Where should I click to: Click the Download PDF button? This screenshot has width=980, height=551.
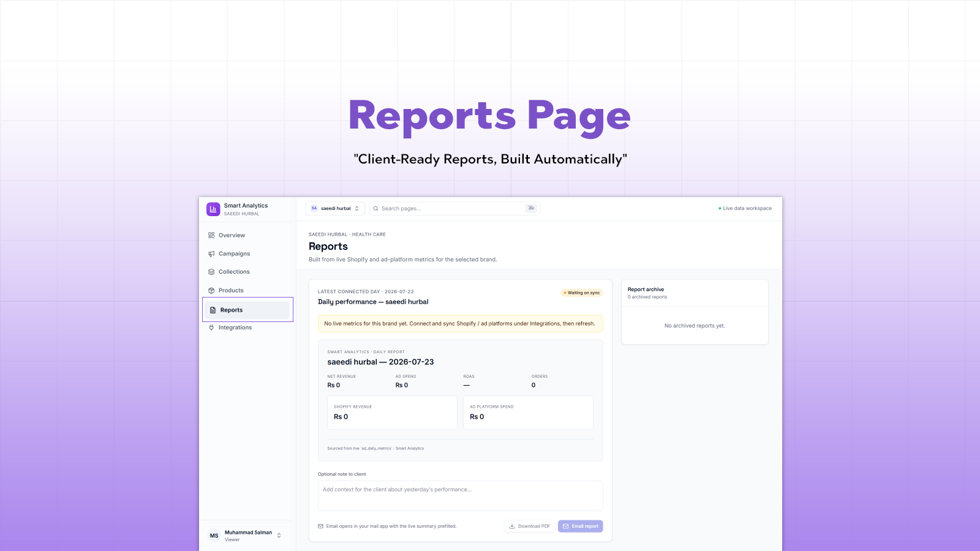[x=530, y=527]
